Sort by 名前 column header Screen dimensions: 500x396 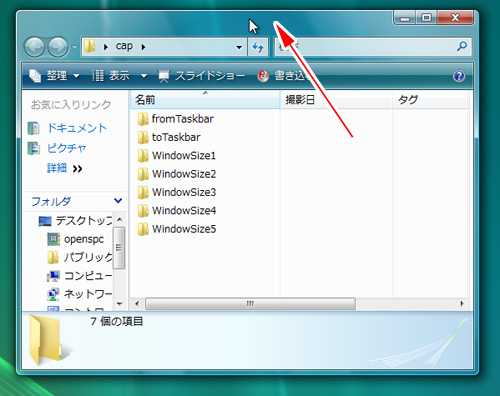click(x=205, y=100)
